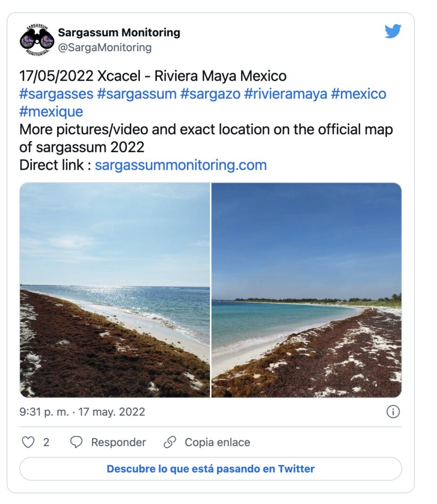Click the Responder speech bubble icon
The width and height of the screenshot is (437, 504).
tap(76, 442)
